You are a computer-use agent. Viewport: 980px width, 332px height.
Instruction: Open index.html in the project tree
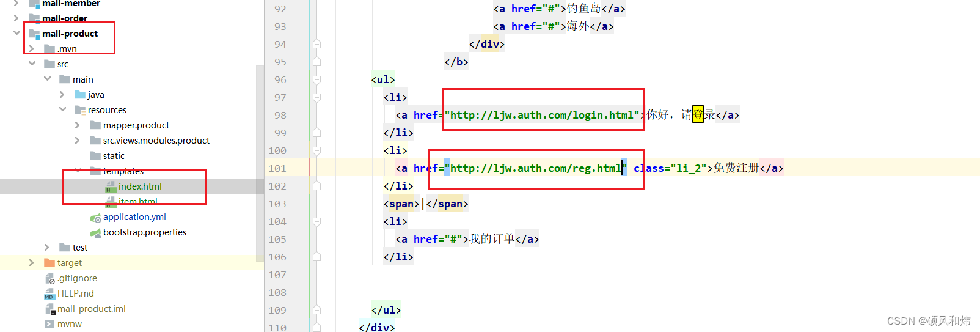(140, 186)
